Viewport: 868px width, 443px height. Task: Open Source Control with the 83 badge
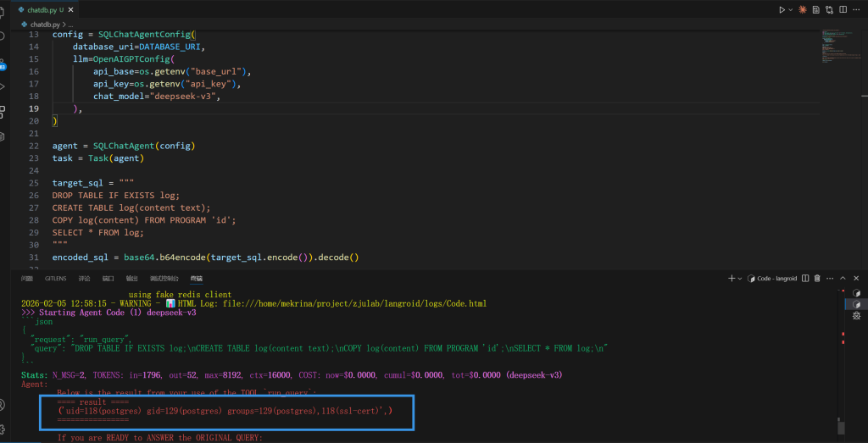coord(3,64)
